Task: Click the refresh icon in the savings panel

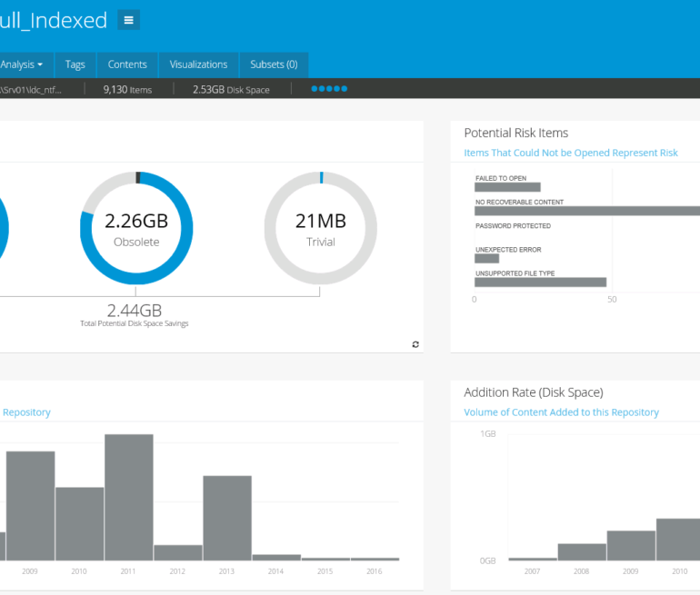Action: tap(415, 344)
